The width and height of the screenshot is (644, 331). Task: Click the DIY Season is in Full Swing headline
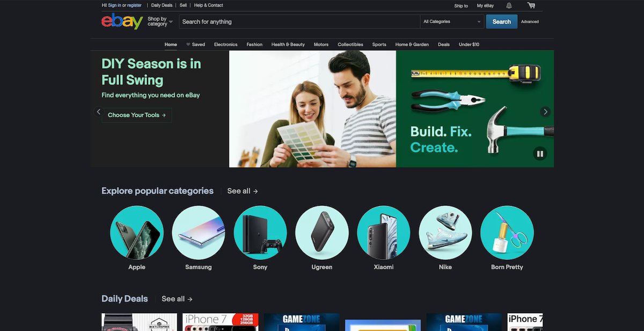pyautogui.click(x=151, y=72)
